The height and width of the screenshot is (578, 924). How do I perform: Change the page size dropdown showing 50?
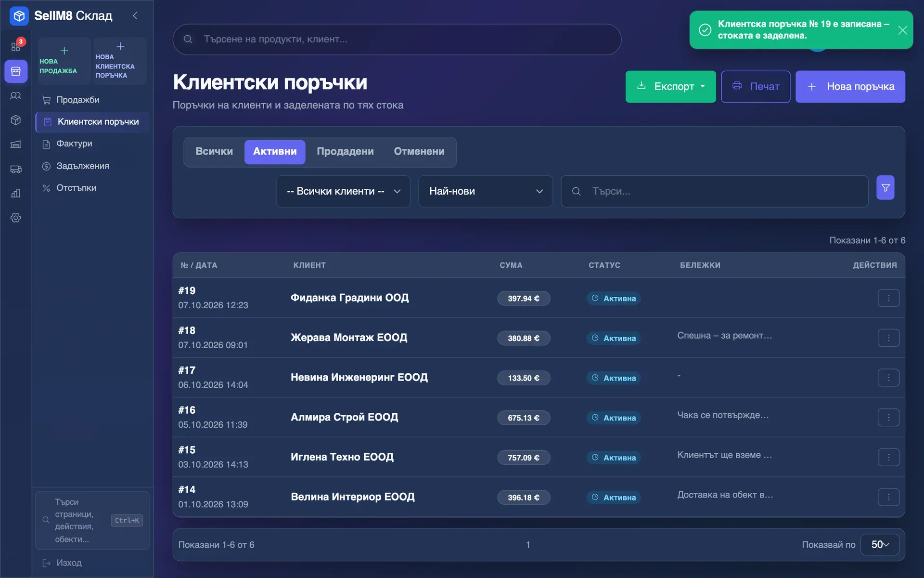pos(880,544)
